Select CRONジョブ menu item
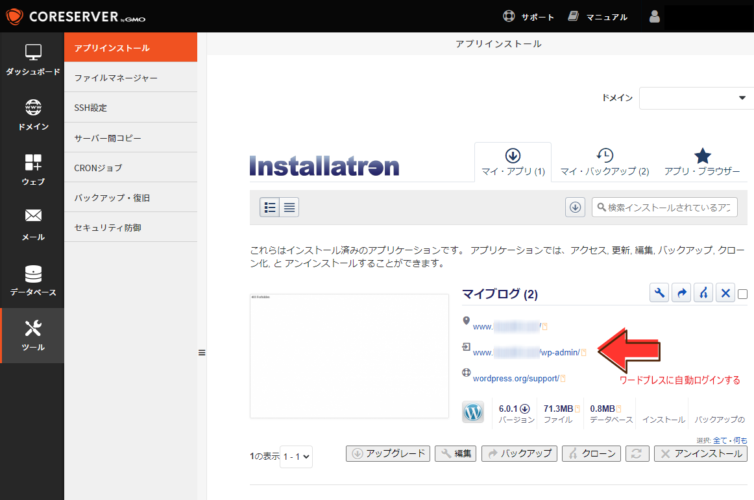 (130, 168)
